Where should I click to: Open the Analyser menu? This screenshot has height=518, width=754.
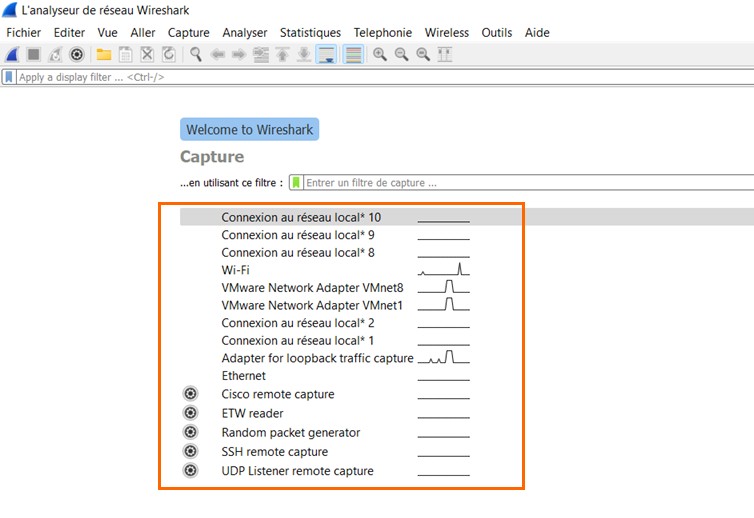pyautogui.click(x=245, y=33)
